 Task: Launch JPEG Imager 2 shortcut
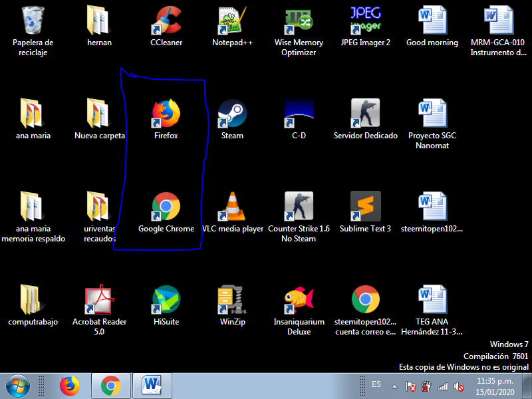pyautogui.click(x=365, y=21)
